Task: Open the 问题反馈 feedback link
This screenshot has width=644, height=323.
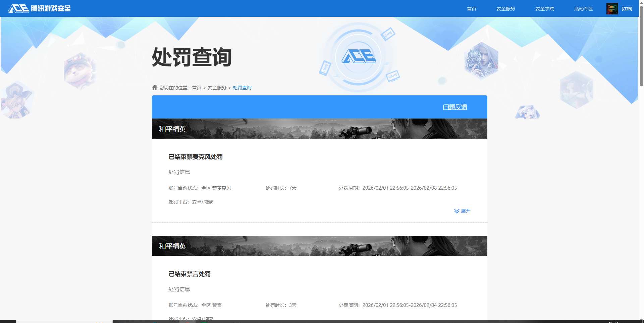Action: tap(455, 107)
